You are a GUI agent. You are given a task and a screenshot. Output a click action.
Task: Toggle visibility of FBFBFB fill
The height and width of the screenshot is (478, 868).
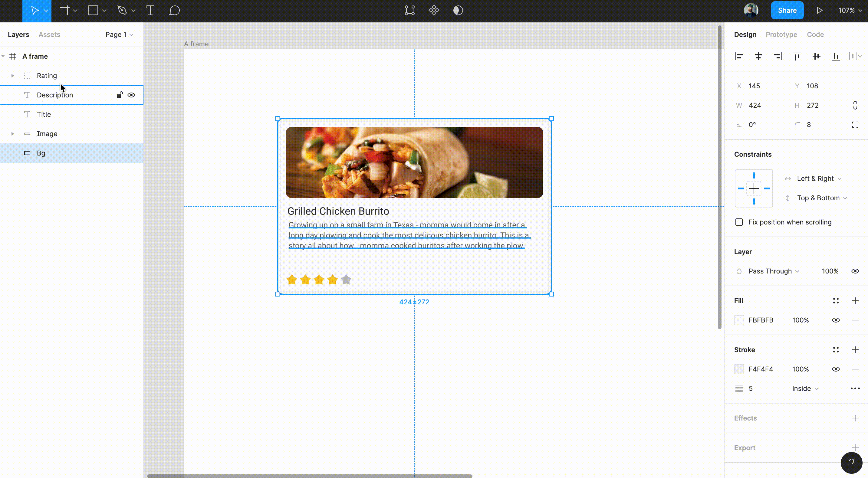click(x=836, y=320)
